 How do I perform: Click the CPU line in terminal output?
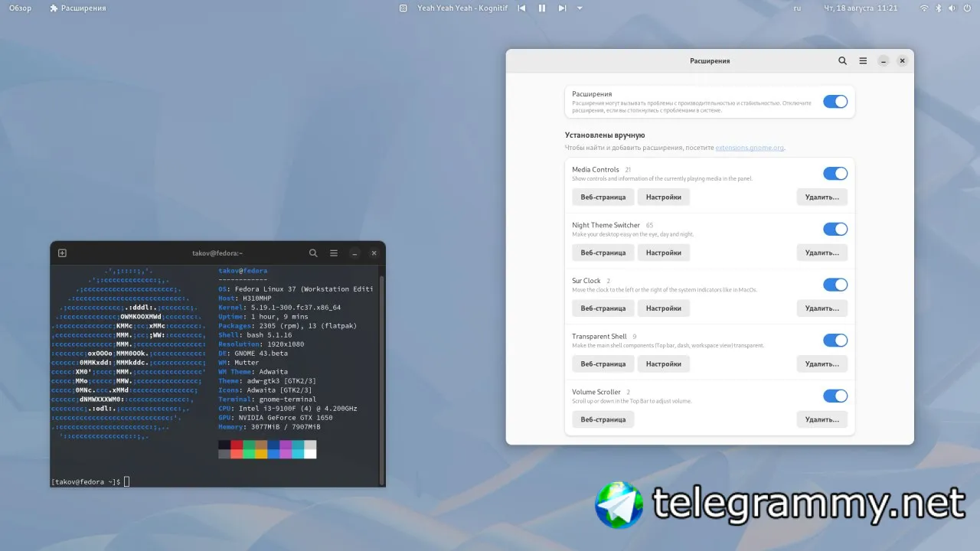pyautogui.click(x=288, y=409)
